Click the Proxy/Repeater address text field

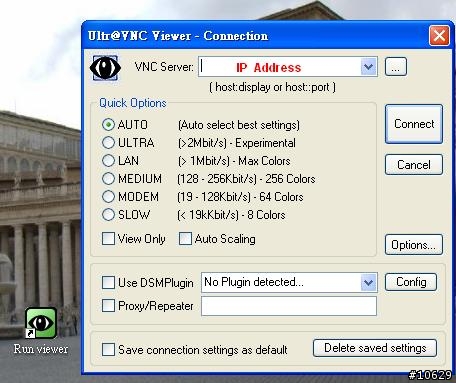tap(289, 306)
